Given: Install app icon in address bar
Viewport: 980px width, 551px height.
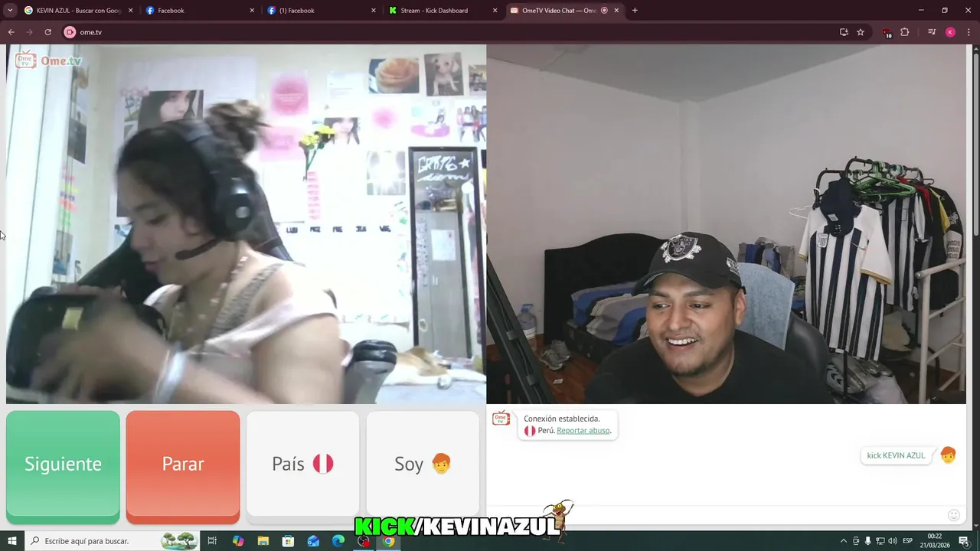Looking at the screenshot, I should 844,32.
